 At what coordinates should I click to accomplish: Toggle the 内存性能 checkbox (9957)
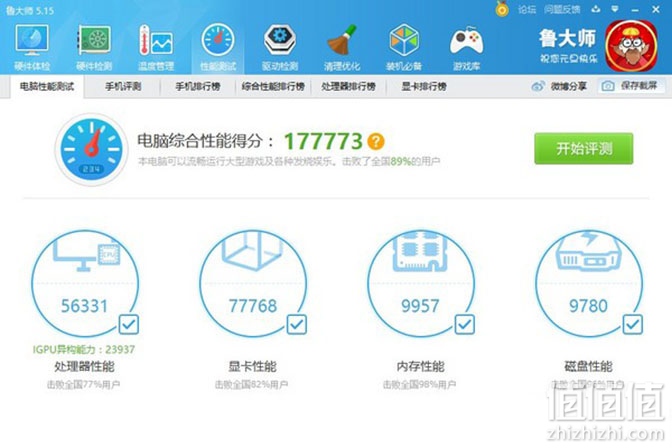click(x=465, y=325)
